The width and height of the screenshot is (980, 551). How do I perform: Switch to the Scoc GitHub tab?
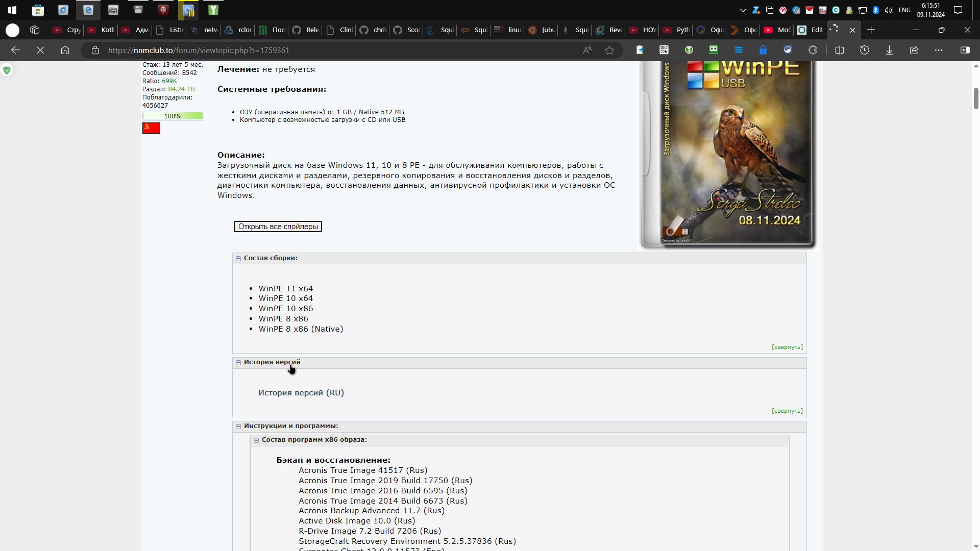coord(407,30)
